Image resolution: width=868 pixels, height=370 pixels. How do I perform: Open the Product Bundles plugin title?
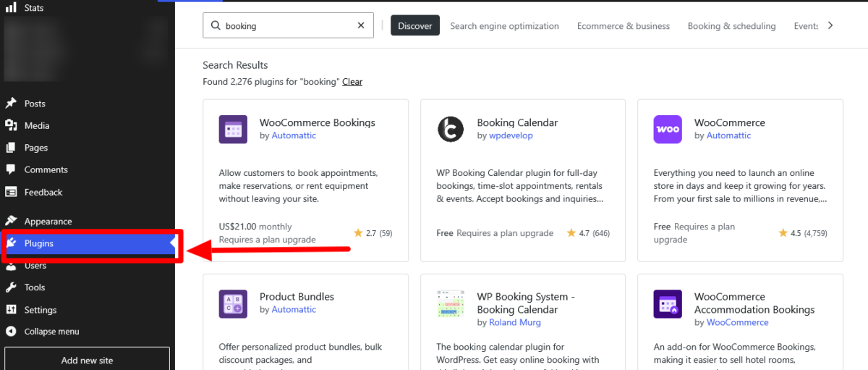pos(297,297)
